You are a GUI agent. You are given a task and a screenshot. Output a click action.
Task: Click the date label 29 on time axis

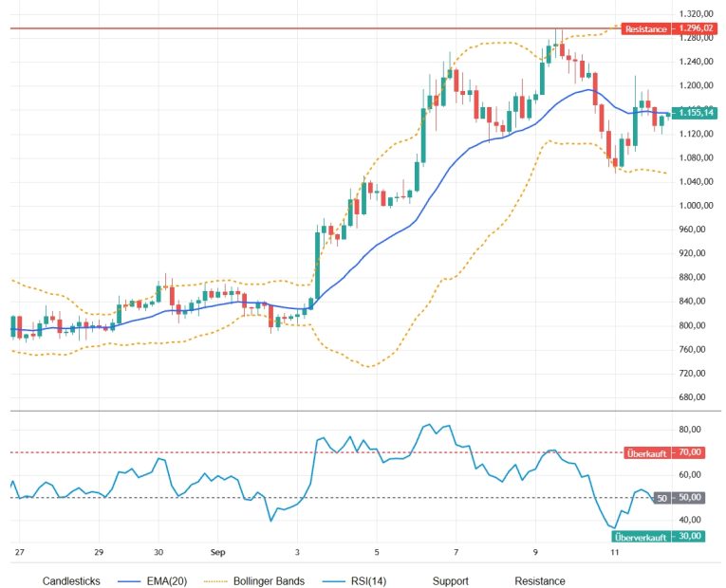click(99, 552)
